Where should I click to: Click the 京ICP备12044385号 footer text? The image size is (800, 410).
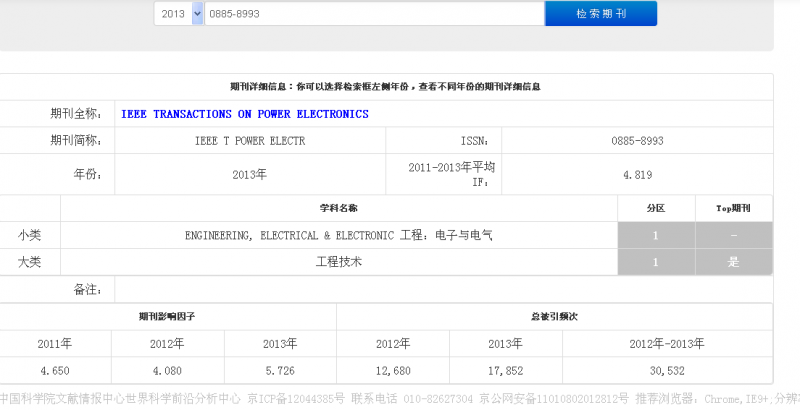(x=296, y=399)
